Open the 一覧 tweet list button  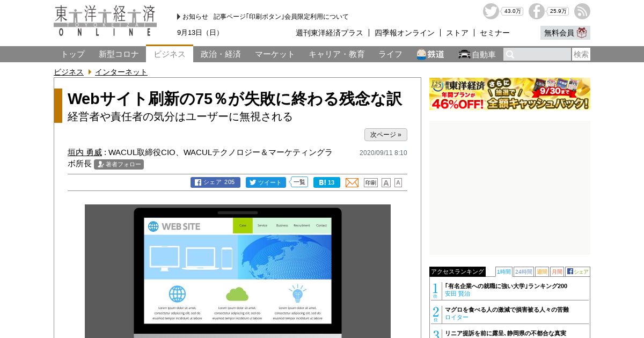tap(299, 182)
